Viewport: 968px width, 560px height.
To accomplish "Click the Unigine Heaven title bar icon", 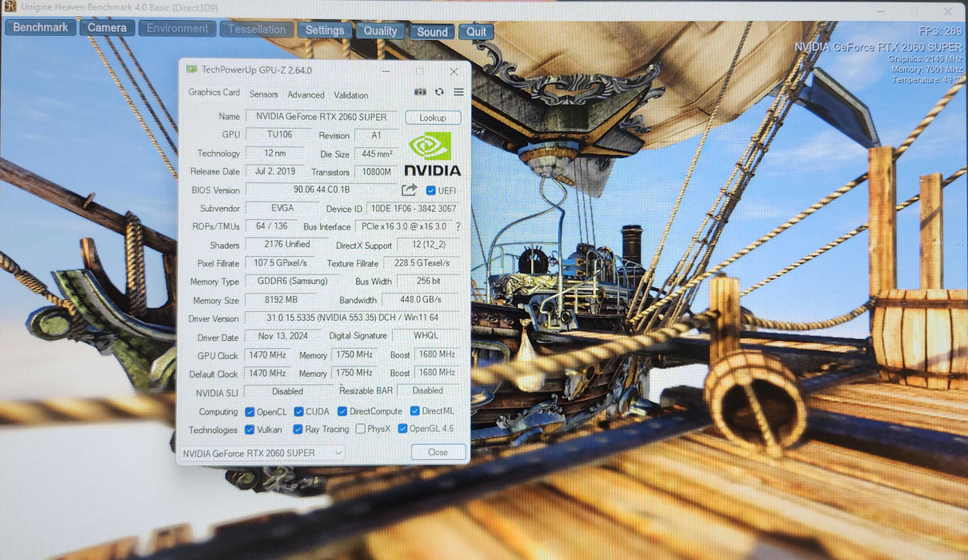I will (9, 7).
